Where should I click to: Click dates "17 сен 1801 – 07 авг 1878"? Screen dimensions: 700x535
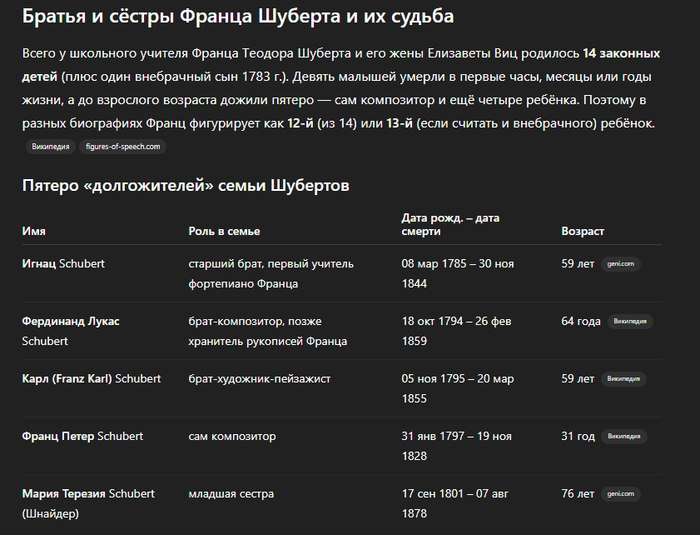pos(454,504)
